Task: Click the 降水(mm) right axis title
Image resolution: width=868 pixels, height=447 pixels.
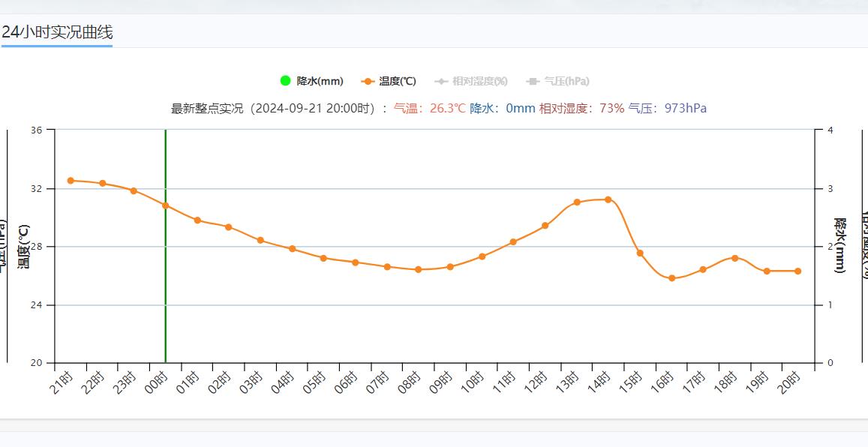Action: point(840,246)
